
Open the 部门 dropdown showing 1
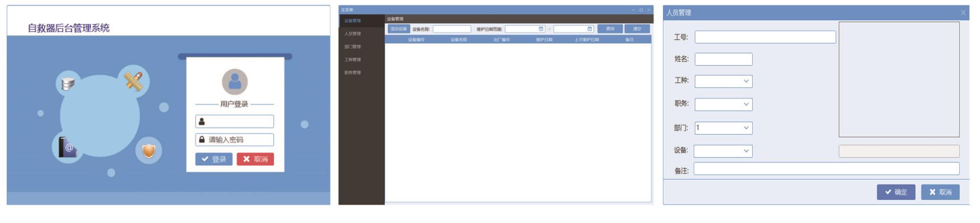746,128
